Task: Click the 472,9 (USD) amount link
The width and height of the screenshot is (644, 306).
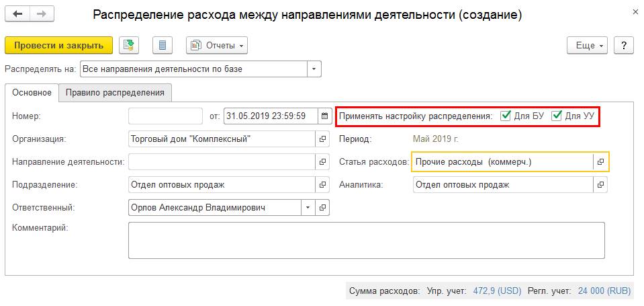Action: 497,291
